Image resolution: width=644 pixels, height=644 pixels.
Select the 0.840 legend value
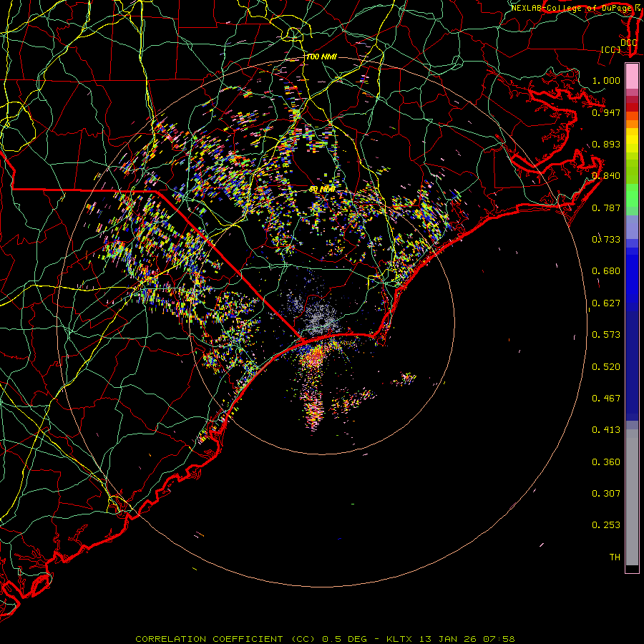coord(606,176)
